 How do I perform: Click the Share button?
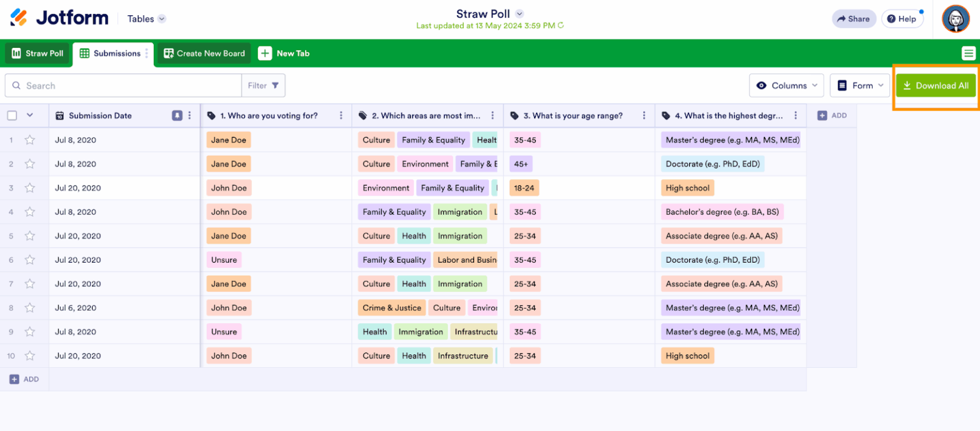tap(853, 18)
